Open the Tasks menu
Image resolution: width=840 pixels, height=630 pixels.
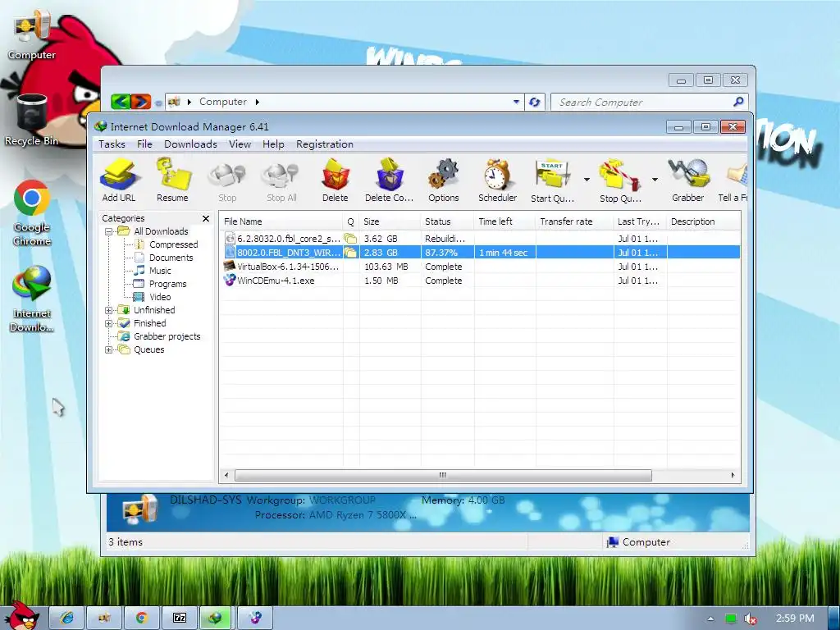pos(112,144)
